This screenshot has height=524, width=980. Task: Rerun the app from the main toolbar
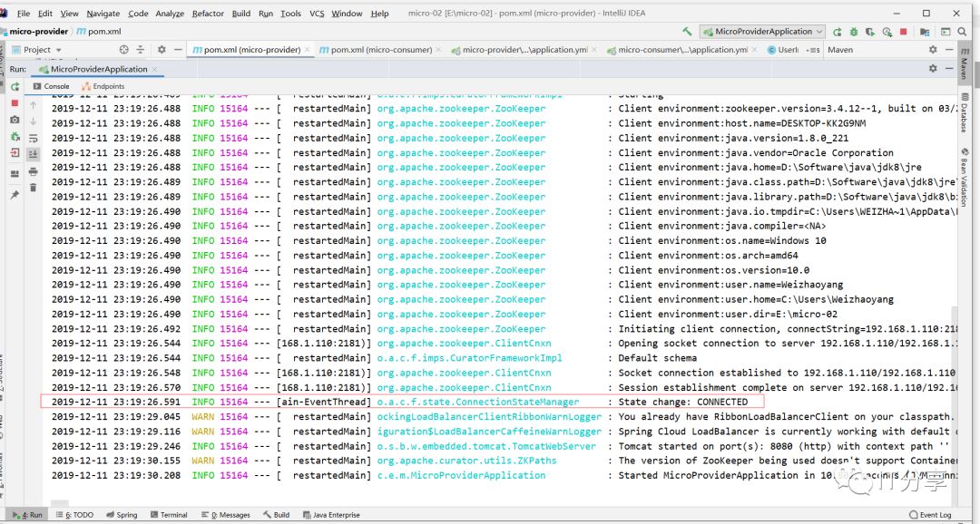tap(838, 31)
